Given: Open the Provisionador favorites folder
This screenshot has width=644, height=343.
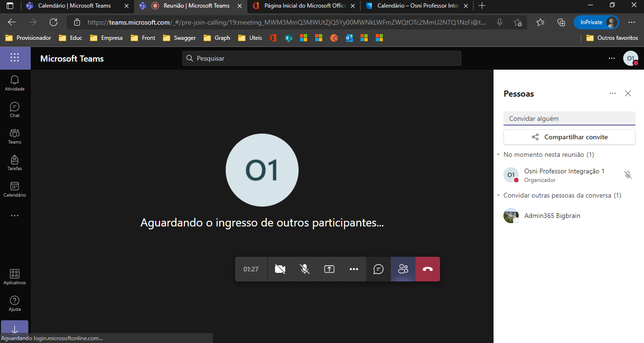Looking at the screenshot, I should point(28,38).
